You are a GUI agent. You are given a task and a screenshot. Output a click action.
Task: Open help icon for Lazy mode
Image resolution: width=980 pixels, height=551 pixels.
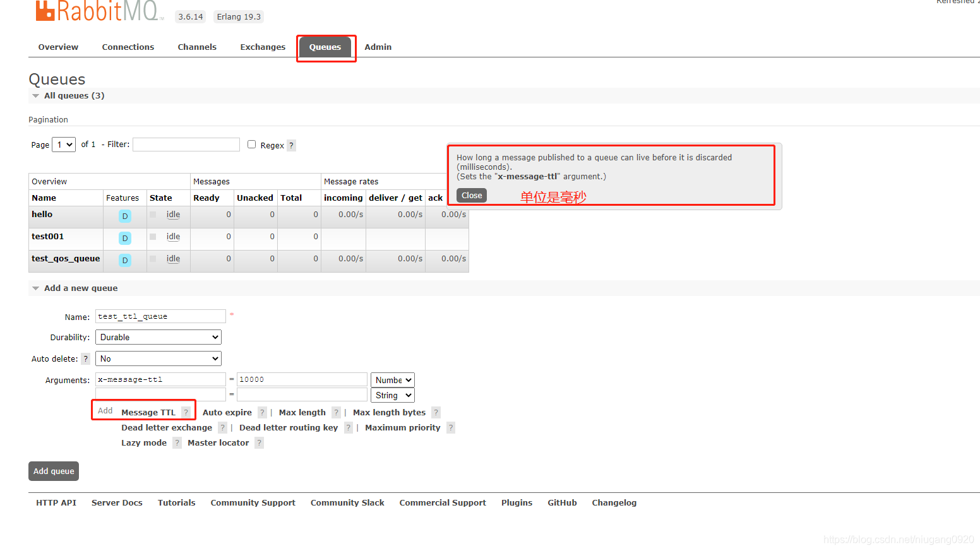pos(177,443)
